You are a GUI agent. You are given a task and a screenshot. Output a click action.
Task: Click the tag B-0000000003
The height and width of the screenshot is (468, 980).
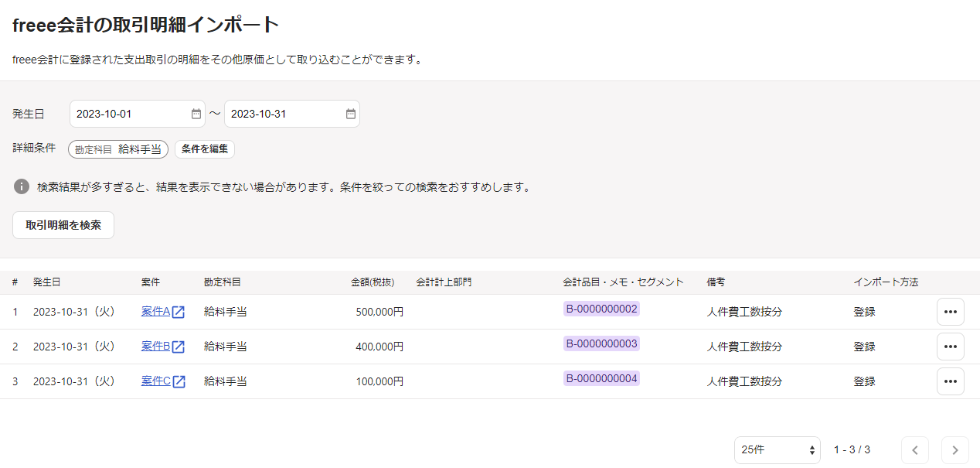602,343
